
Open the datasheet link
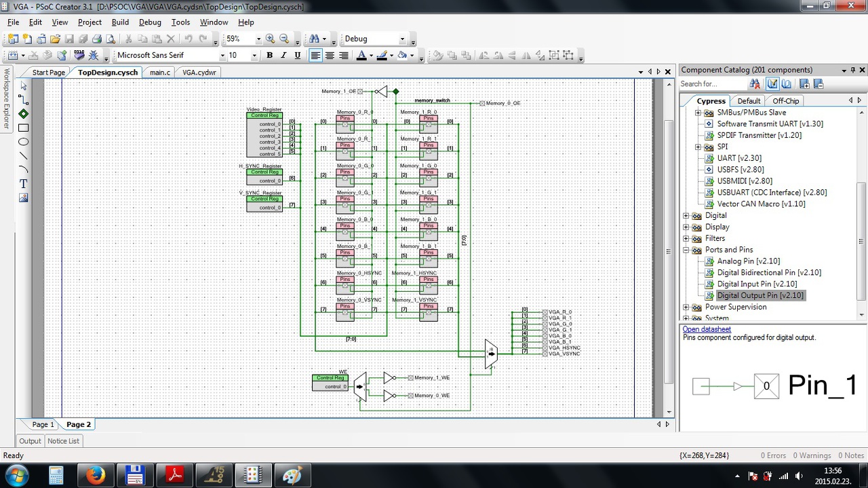point(707,329)
